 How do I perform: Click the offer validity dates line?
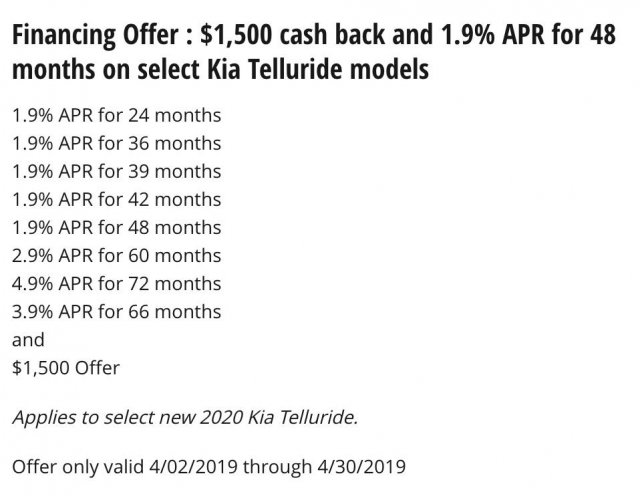pos(209,467)
